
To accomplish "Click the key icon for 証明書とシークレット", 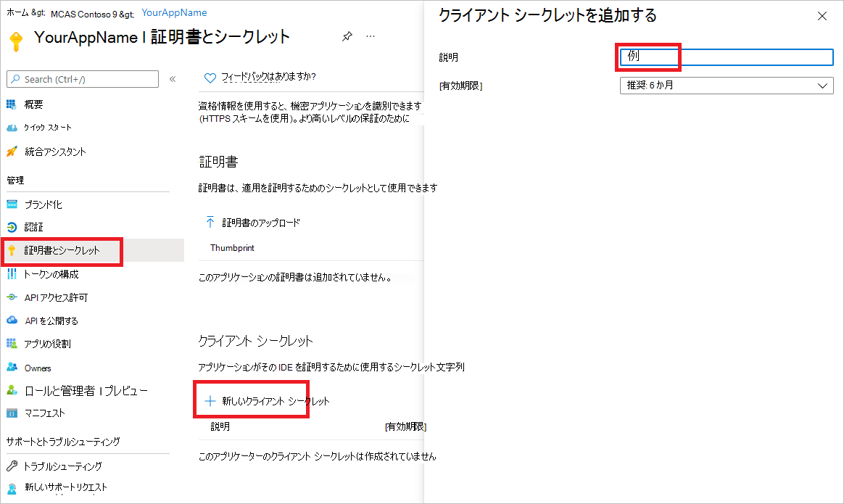I will [x=12, y=250].
